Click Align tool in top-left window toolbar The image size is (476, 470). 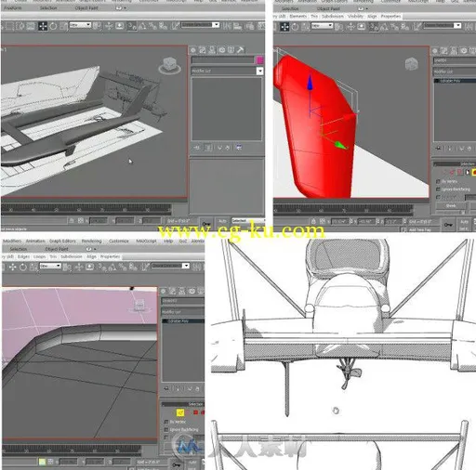coord(237,26)
